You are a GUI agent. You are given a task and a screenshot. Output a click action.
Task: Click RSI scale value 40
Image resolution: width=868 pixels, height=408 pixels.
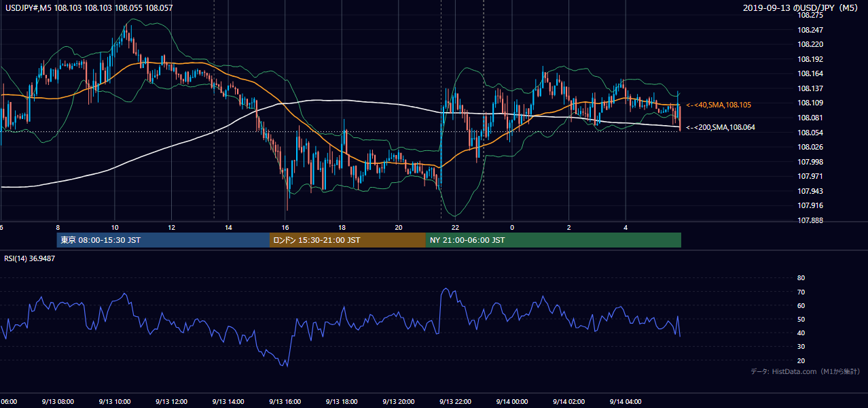click(801, 333)
